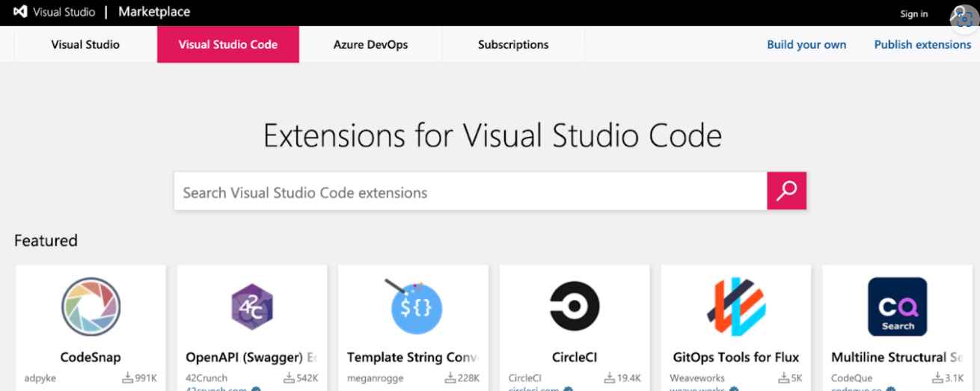
Task: Click the publisher name adpyke
Action: coord(40,378)
